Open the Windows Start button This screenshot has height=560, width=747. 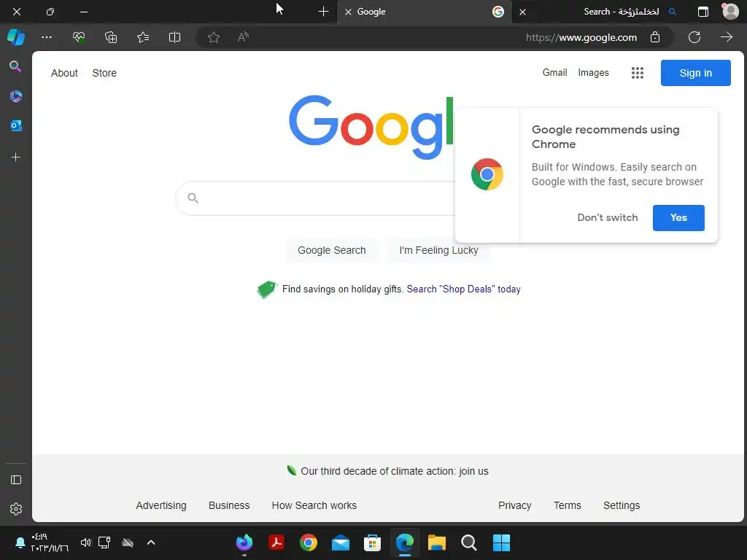click(501, 542)
